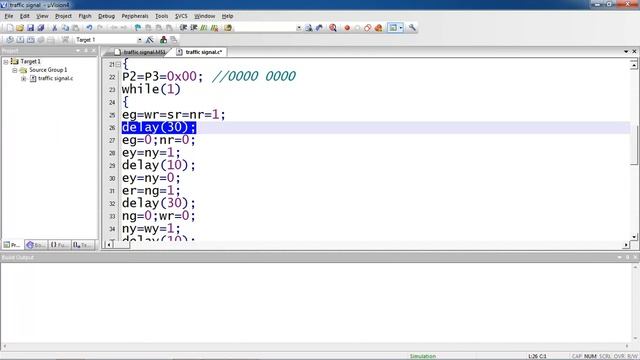Click the while(1) code on line 23
This screenshot has width=640, height=360.
pyautogui.click(x=151, y=89)
